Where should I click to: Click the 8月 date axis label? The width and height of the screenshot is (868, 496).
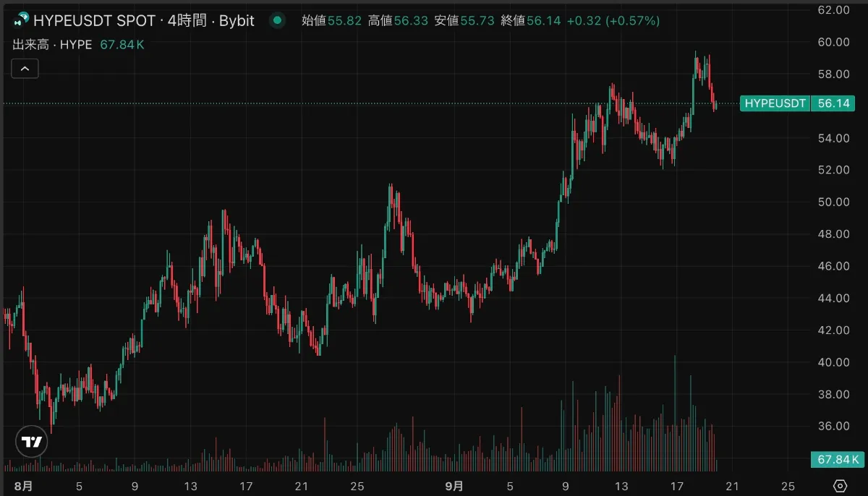coord(24,486)
